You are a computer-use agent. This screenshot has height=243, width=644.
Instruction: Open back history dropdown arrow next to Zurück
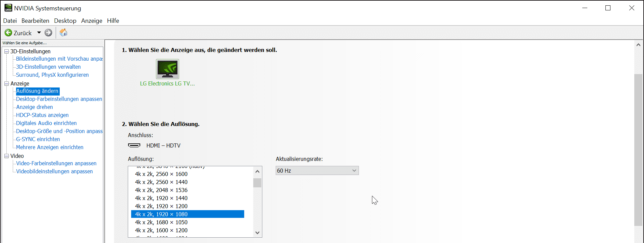coord(39,33)
